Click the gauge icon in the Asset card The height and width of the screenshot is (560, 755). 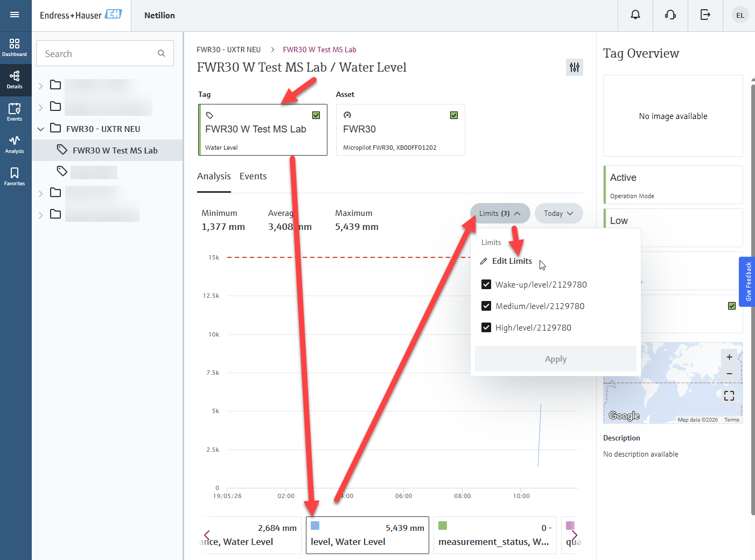tap(347, 115)
